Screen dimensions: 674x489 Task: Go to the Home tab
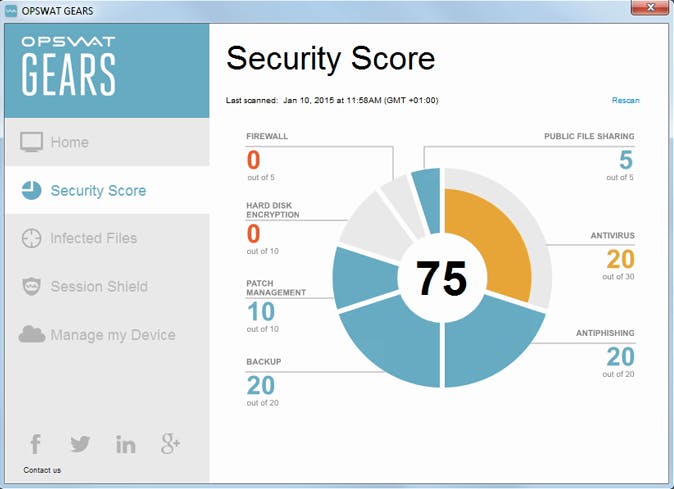(x=107, y=142)
